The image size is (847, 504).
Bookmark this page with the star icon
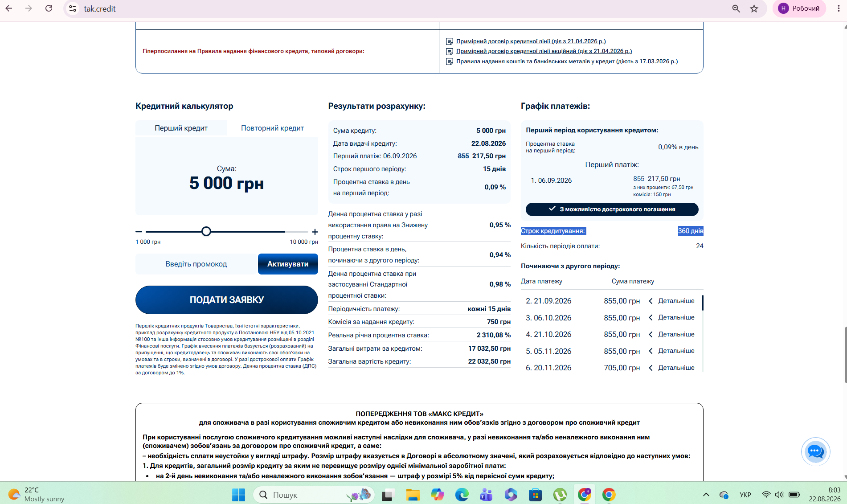pos(754,8)
